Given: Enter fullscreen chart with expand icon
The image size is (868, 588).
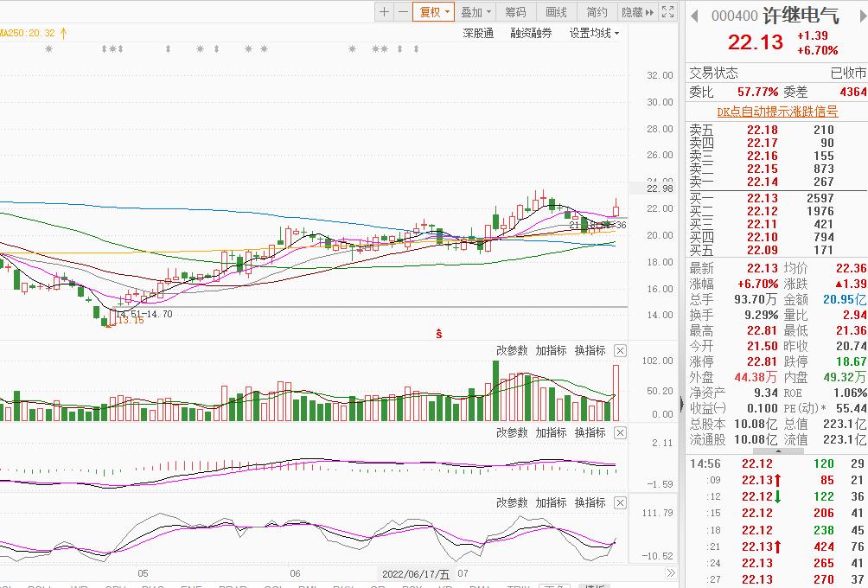Looking at the screenshot, I should coord(667,12).
